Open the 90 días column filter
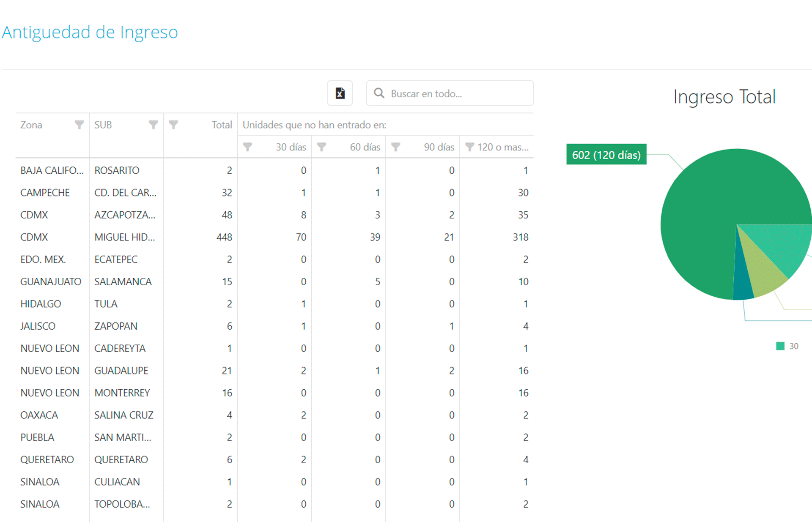This screenshot has height=522, width=812. tap(395, 147)
